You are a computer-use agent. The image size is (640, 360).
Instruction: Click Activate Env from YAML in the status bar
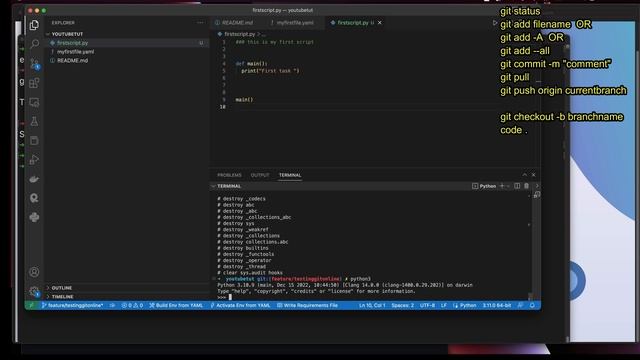(240, 305)
